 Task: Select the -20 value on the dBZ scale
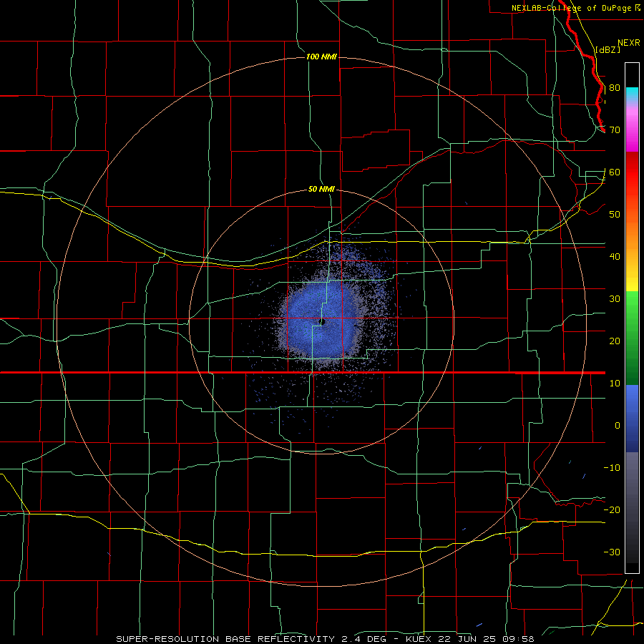tap(612, 510)
